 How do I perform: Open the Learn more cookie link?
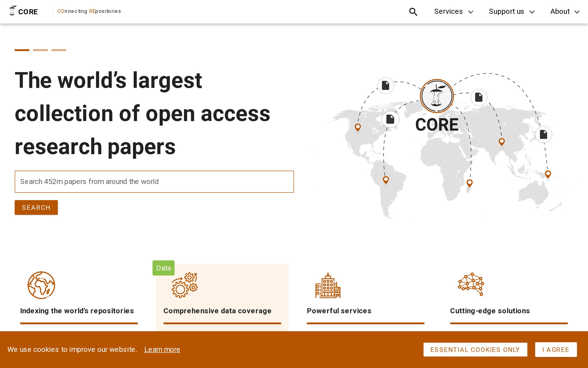pos(162,350)
